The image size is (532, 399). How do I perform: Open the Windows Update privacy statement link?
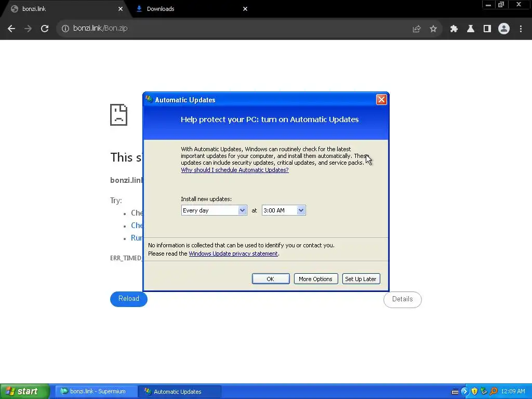[x=233, y=254]
